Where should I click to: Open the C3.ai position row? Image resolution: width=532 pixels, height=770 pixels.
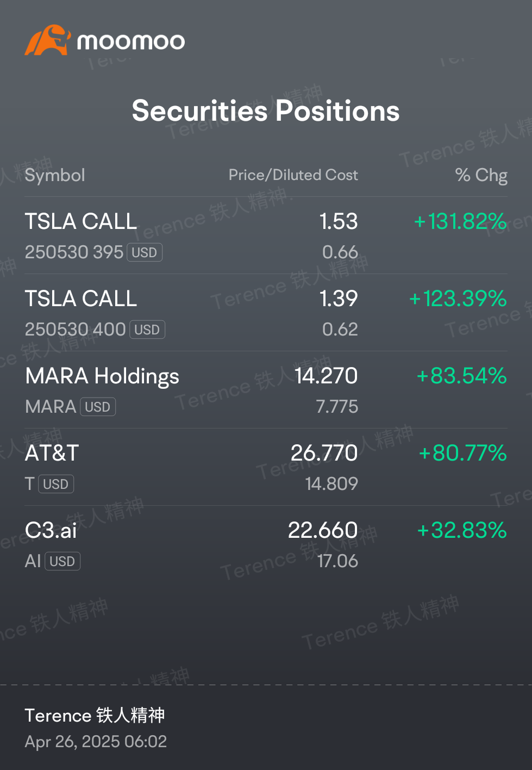(266, 544)
